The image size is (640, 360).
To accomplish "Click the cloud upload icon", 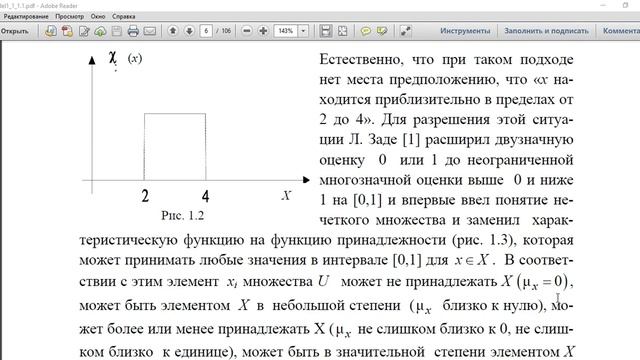I will (100, 31).
